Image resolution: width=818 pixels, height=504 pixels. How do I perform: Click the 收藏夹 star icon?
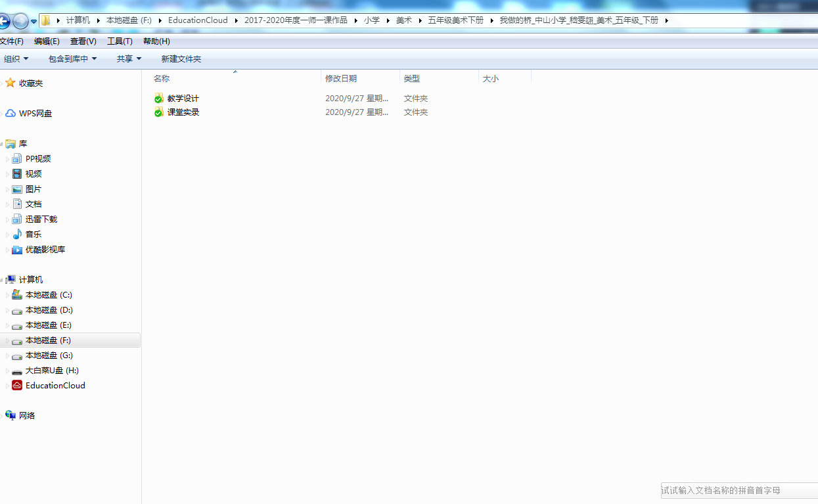click(11, 83)
